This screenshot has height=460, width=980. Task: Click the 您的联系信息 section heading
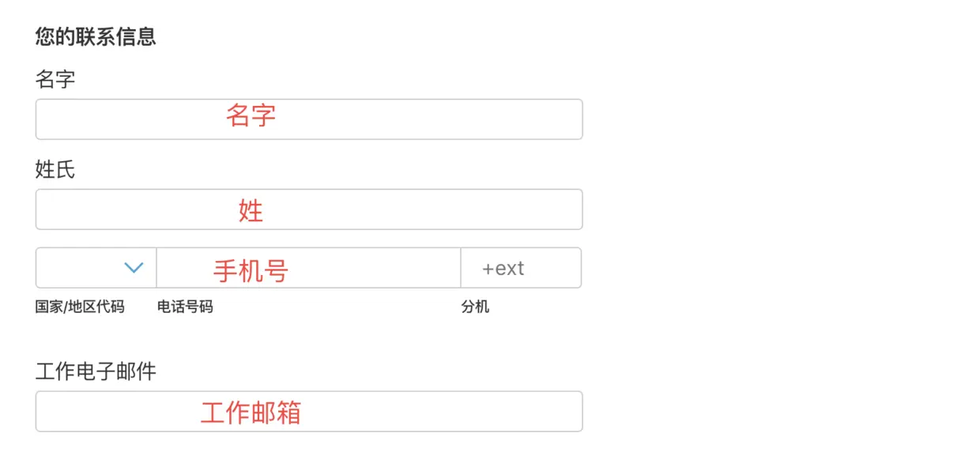point(96,36)
